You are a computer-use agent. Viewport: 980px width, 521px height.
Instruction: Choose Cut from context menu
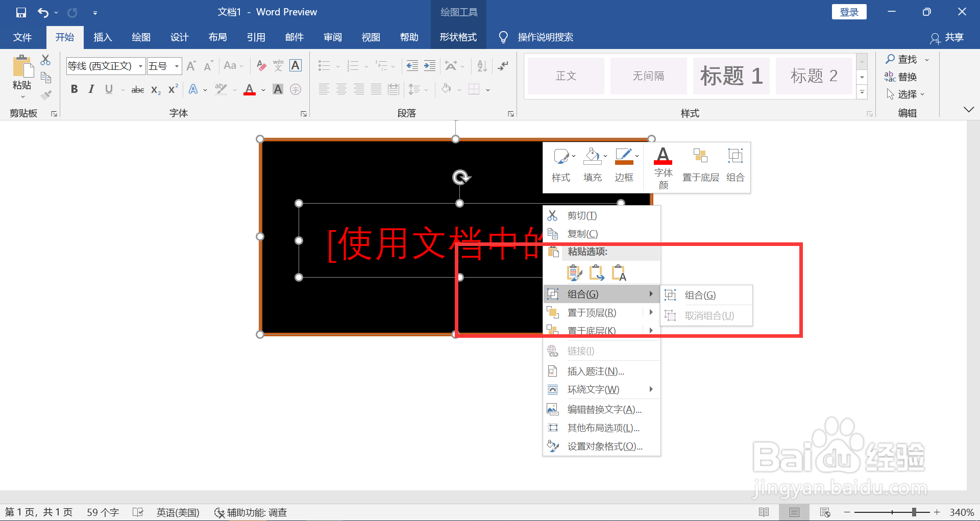(x=602, y=216)
